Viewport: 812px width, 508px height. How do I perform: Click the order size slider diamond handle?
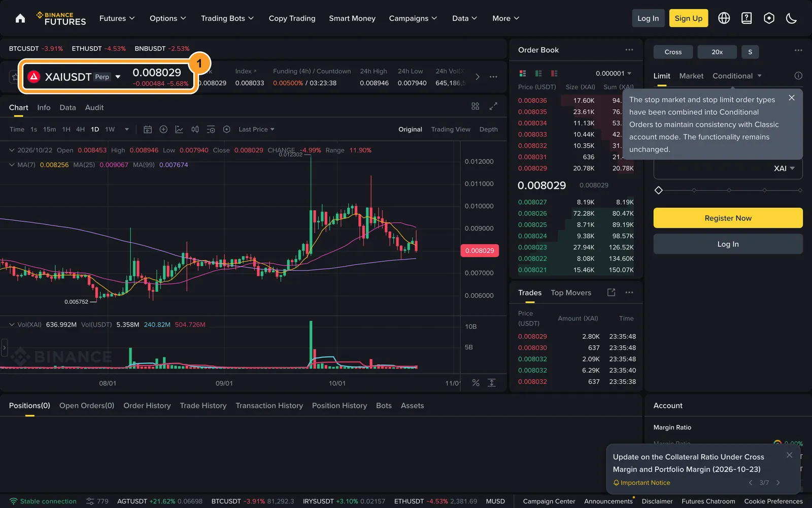(659, 190)
